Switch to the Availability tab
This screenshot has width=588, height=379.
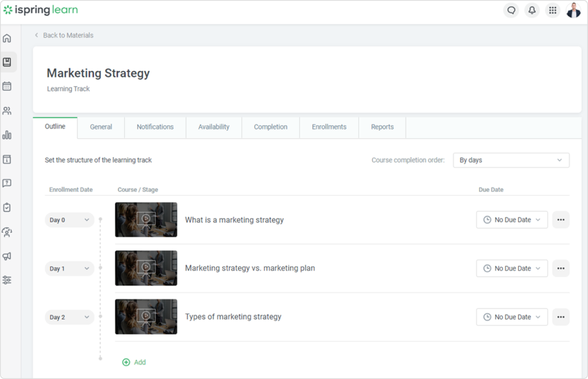click(214, 127)
